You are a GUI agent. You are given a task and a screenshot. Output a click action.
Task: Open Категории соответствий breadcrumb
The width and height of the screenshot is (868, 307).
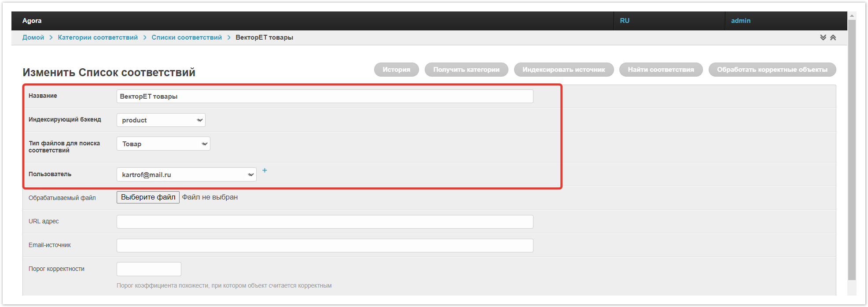[x=98, y=37]
